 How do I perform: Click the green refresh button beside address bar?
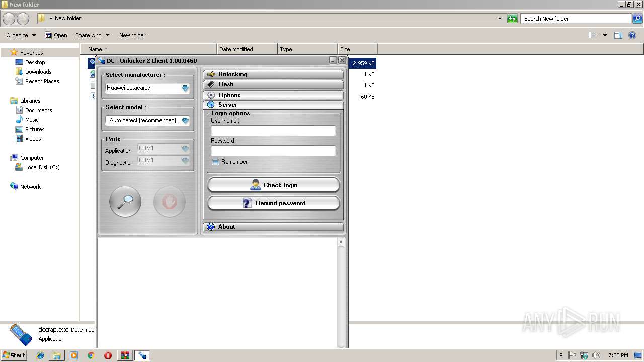(512, 19)
